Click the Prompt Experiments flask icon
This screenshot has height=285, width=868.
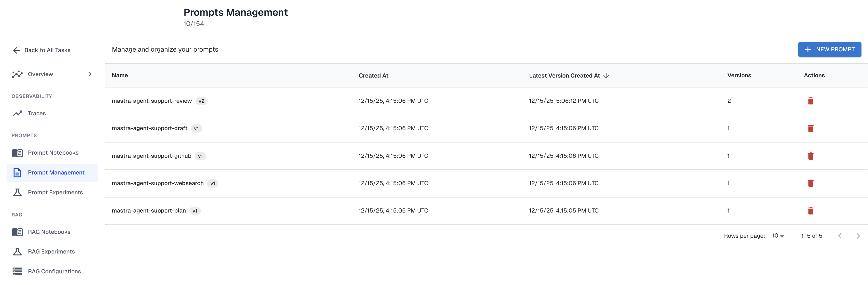[x=17, y=192]
